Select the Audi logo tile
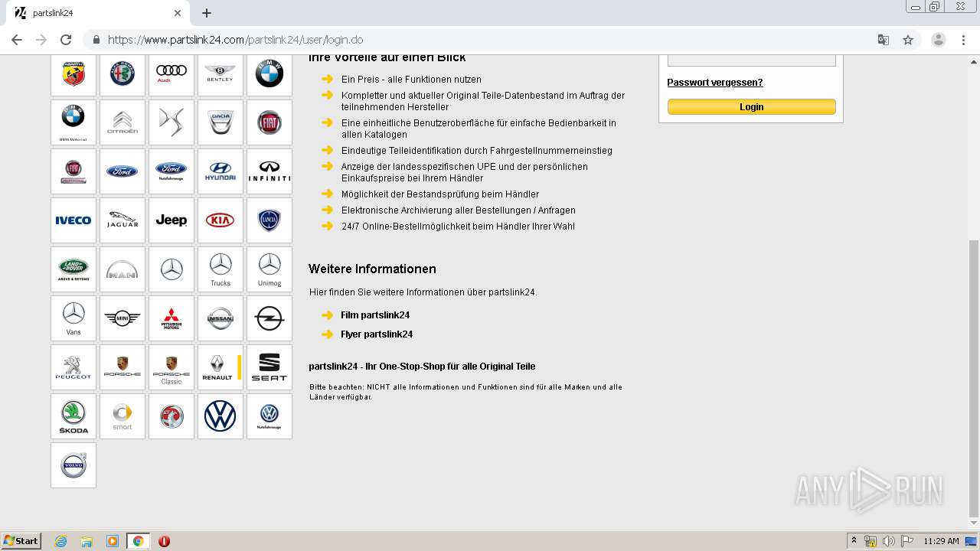The width and height of the screenshot is (980, 551). (171, 74)
